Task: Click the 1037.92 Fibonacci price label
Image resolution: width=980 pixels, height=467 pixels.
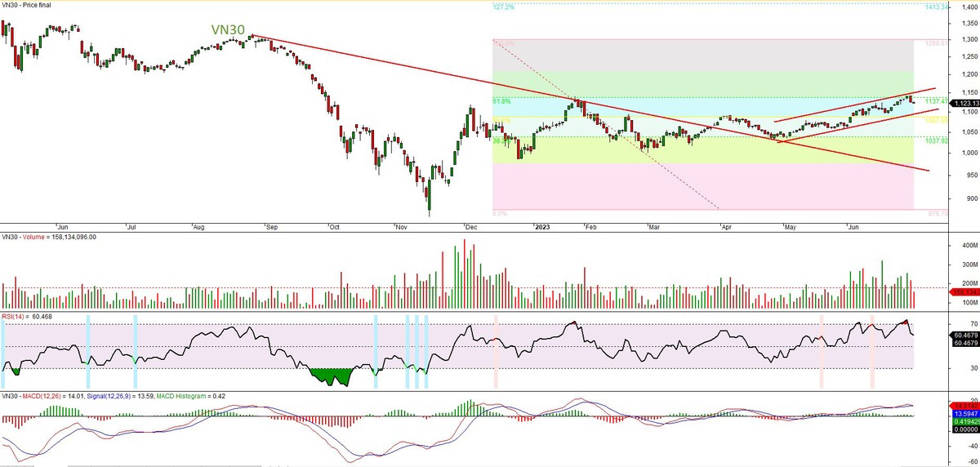Action: point(935,140)
